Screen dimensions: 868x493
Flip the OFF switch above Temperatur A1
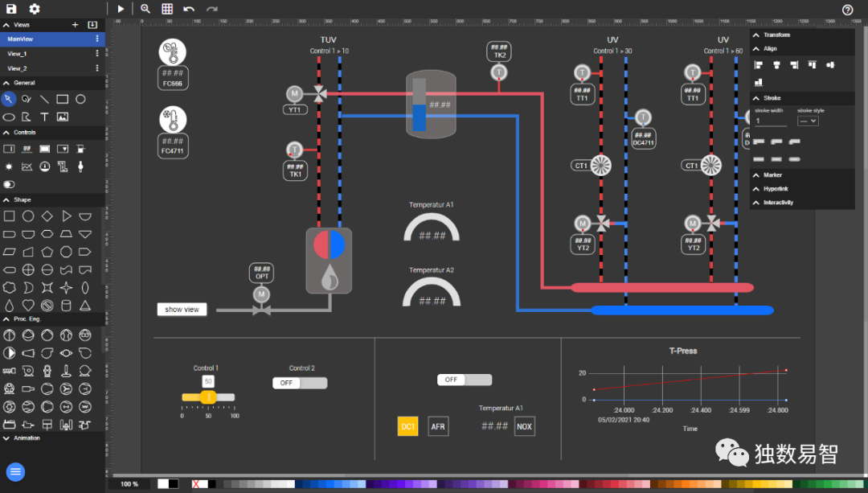(x=465, y=380)
